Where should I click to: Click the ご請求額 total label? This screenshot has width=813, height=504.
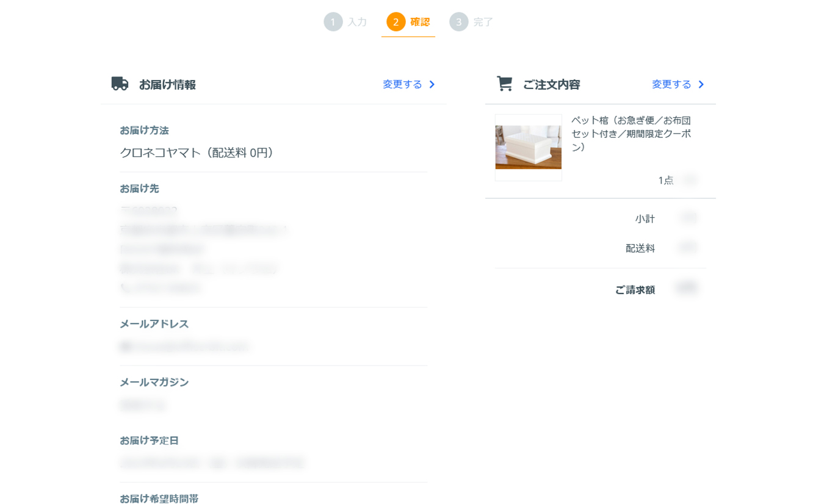[x=634, y=290]
